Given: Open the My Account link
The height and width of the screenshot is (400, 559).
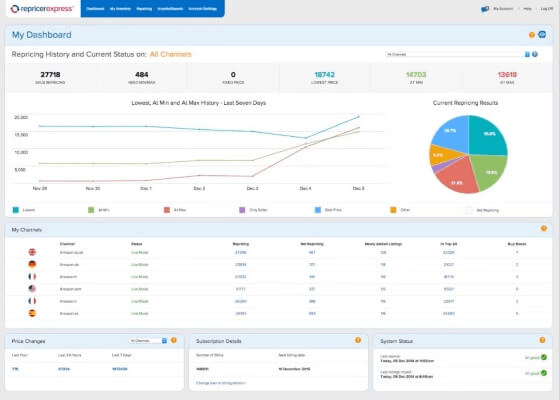Looking at the screenshot, I should click(503, 9).
